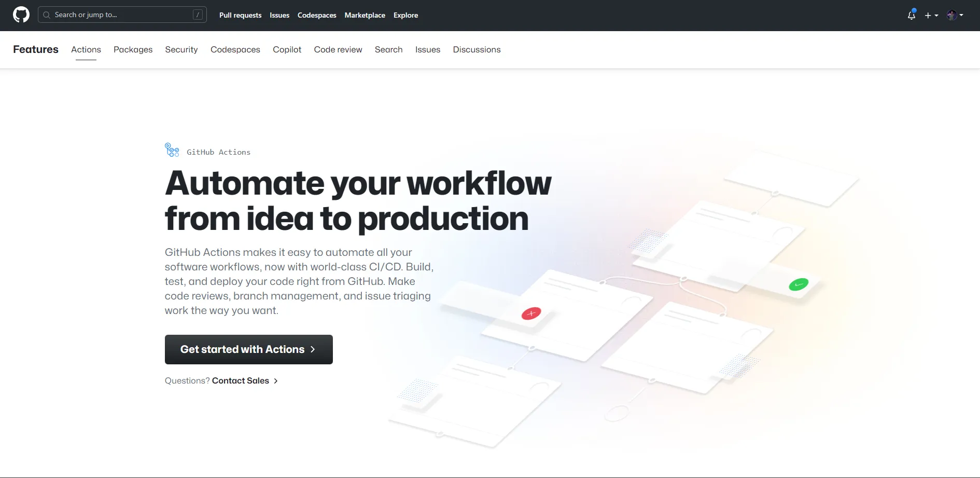Click the red failed X badge
The height and width of the screenshot is (478, 980).
pyautogui.click(x=531, y=313)
